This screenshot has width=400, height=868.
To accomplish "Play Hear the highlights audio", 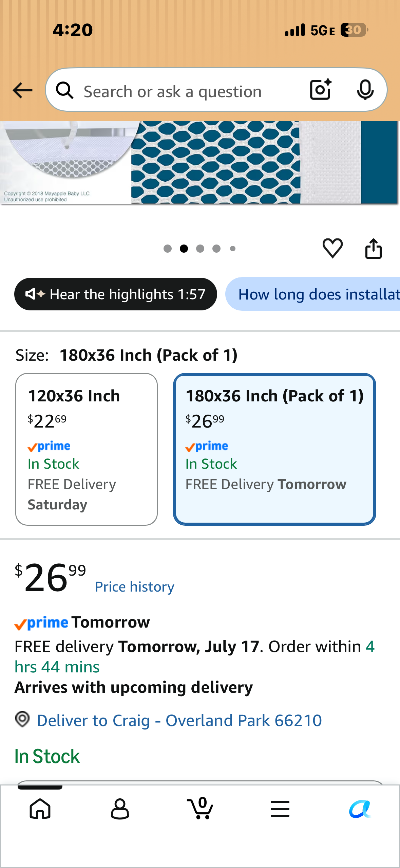I will (115, 294).
